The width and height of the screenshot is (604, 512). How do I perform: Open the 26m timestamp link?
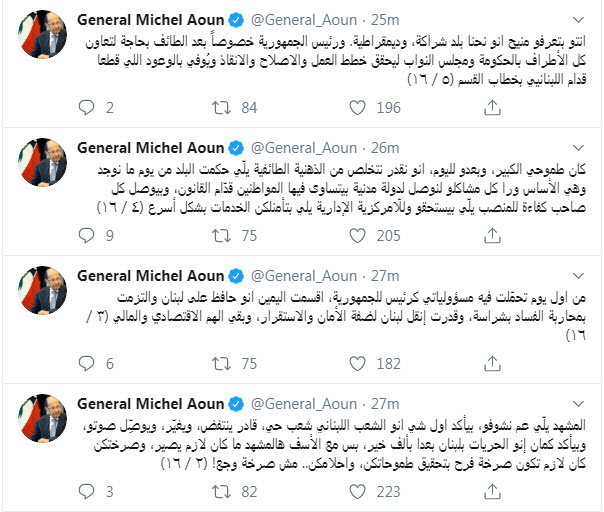(x=385, y=148)
